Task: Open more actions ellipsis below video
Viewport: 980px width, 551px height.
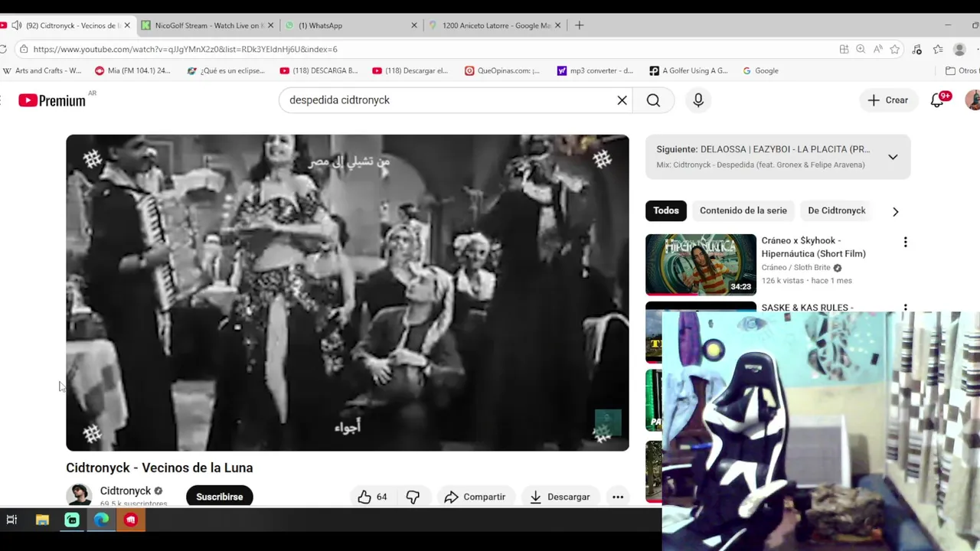Action: click(617, 497)
